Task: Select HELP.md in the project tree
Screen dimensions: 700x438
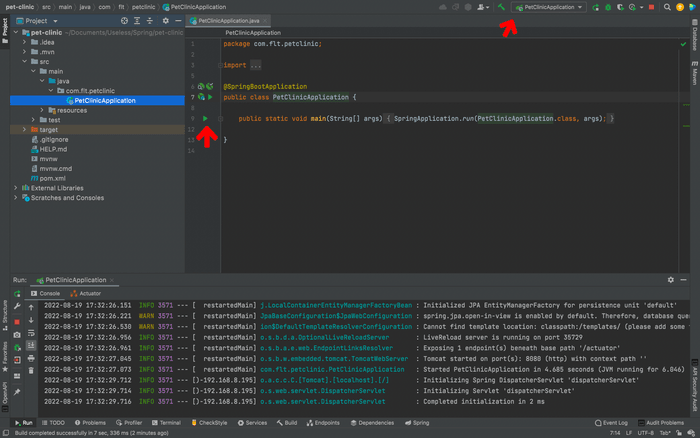Action: click(x=49, y=149)
